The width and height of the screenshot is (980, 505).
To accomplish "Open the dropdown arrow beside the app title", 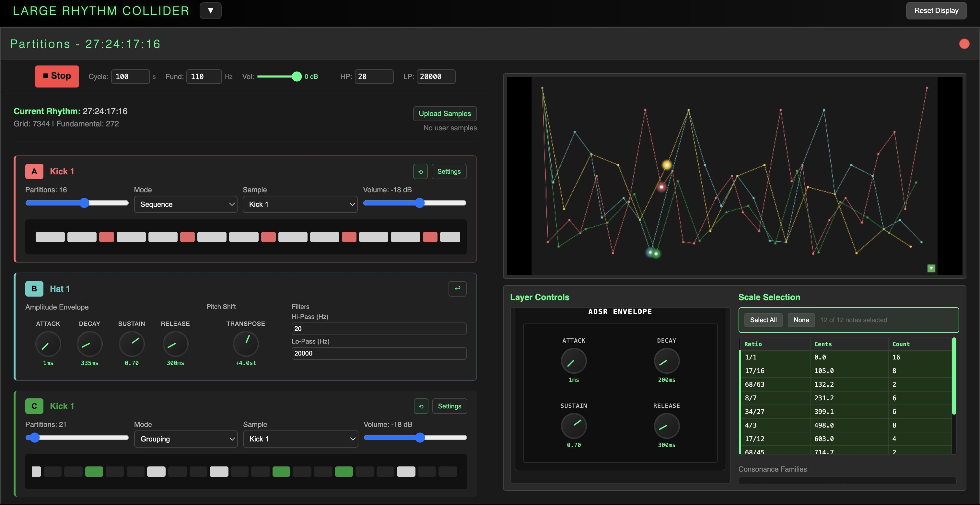I will click(210, 10).
